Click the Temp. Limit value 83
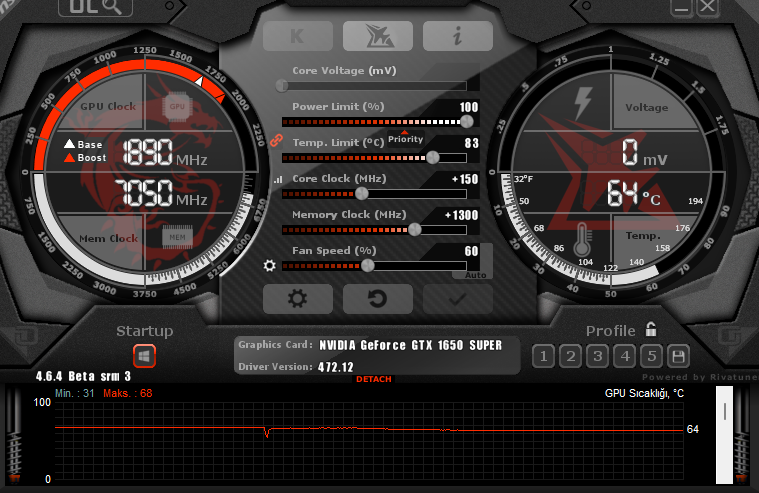This screenshot has height=493, width=759. [x=471, y=143]
